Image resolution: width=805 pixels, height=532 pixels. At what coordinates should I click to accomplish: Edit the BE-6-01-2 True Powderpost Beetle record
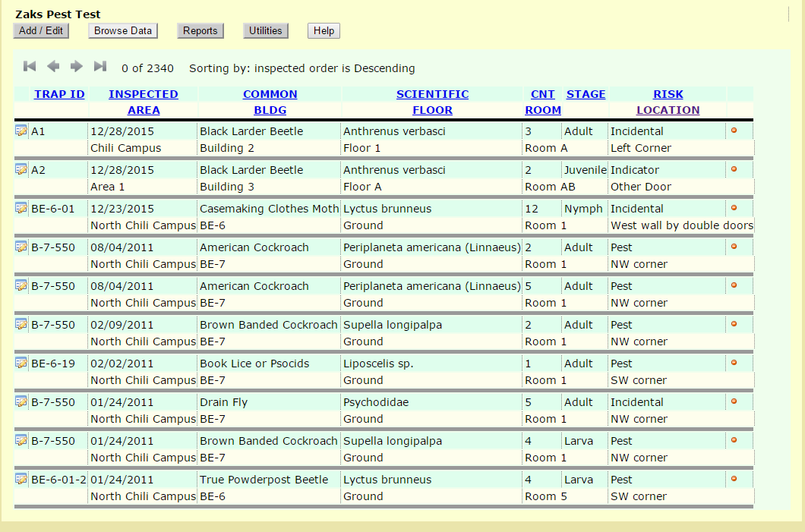point(21,479)
